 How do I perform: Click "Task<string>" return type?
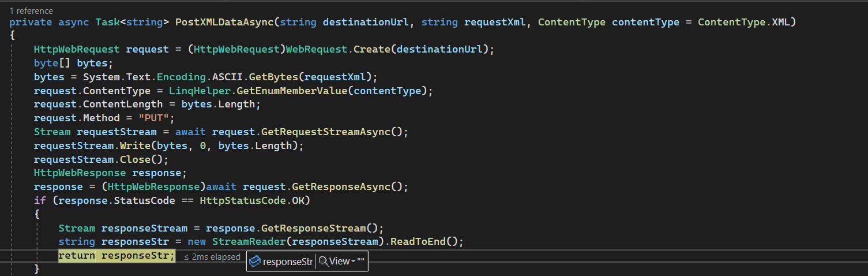[132, 22]
